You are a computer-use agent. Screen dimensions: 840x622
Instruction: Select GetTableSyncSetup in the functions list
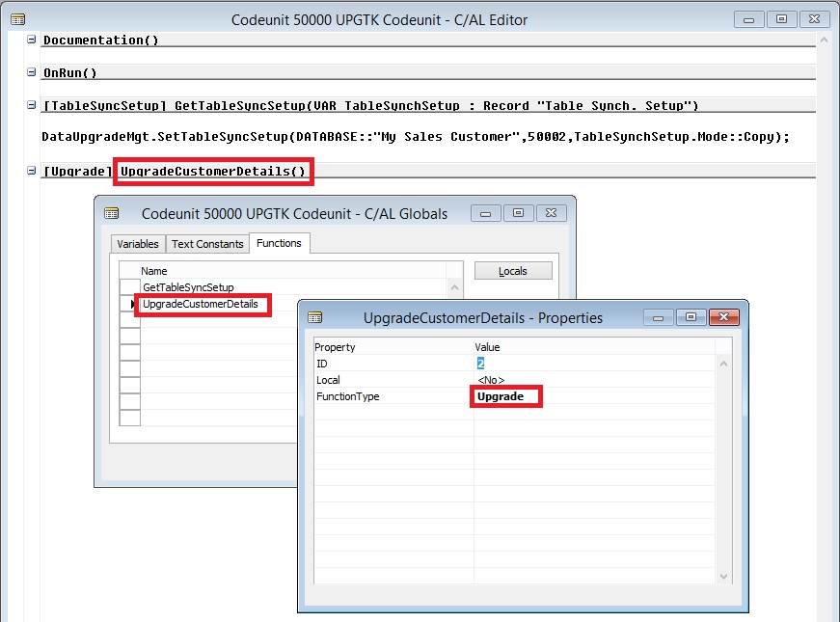188,287
